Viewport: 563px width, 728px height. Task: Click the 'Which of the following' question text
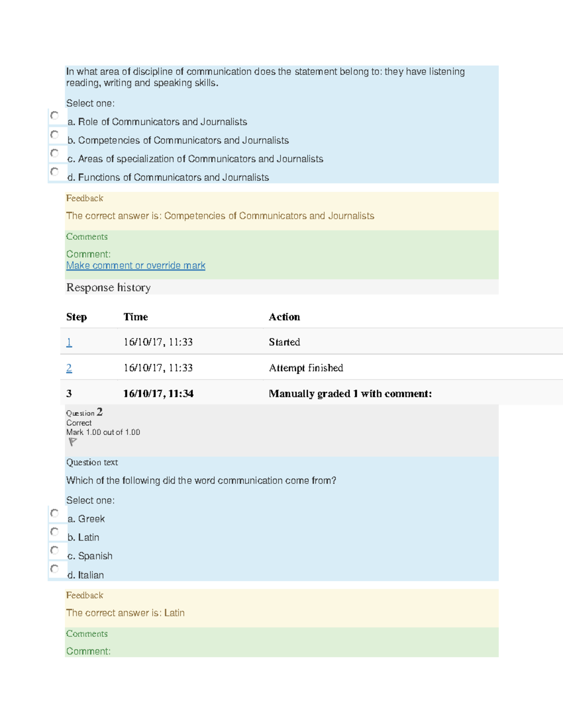pyautogui.click(x=201, y=480)
